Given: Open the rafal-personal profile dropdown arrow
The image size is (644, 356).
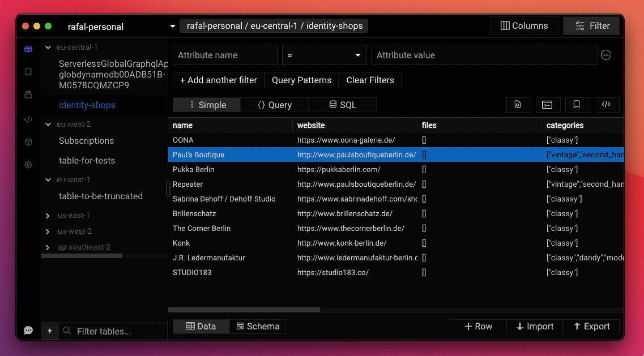Looking at the screenshot, I should (173, 26).
